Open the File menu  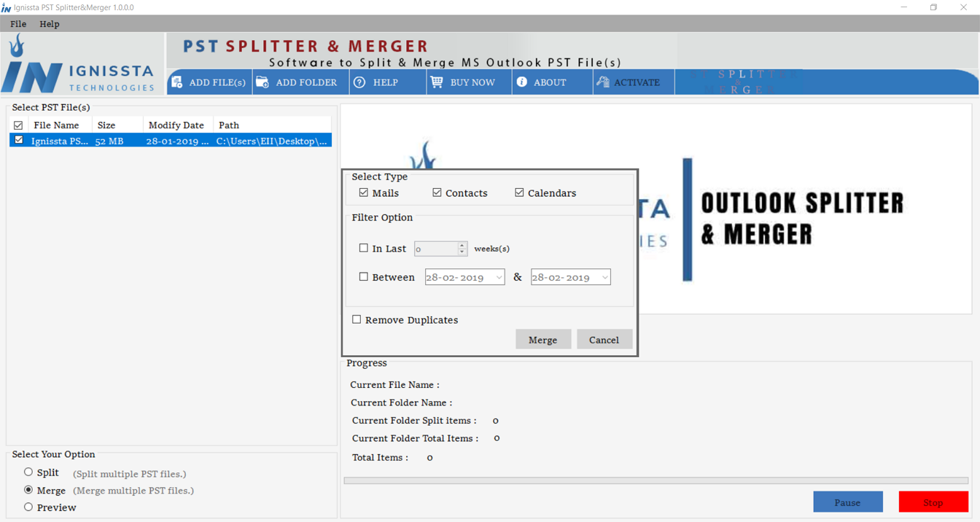(x=18, y=24)
